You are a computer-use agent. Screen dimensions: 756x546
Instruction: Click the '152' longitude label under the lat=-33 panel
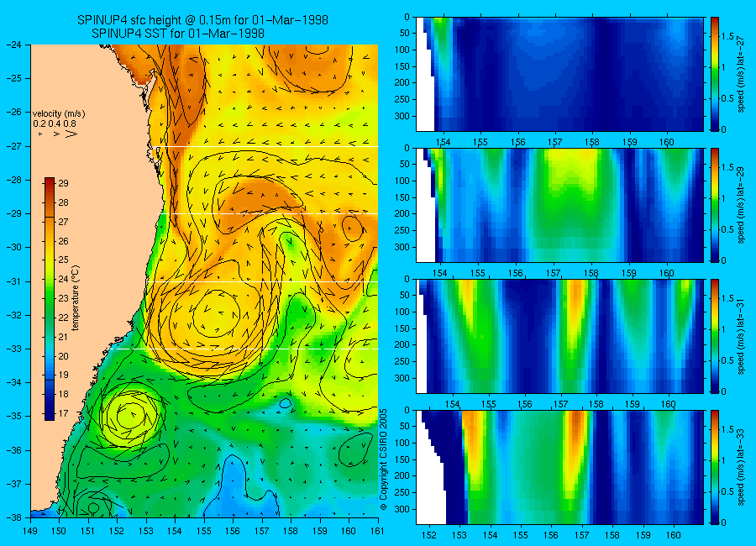click(x=428, y=535)
